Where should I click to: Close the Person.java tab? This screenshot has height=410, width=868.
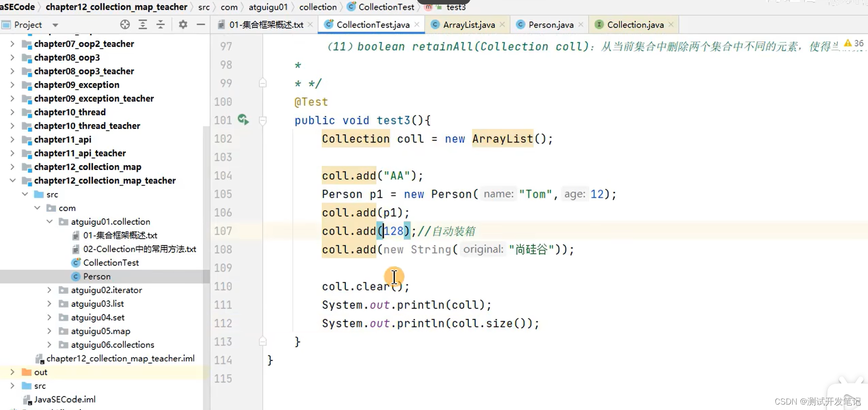(581, 25)
